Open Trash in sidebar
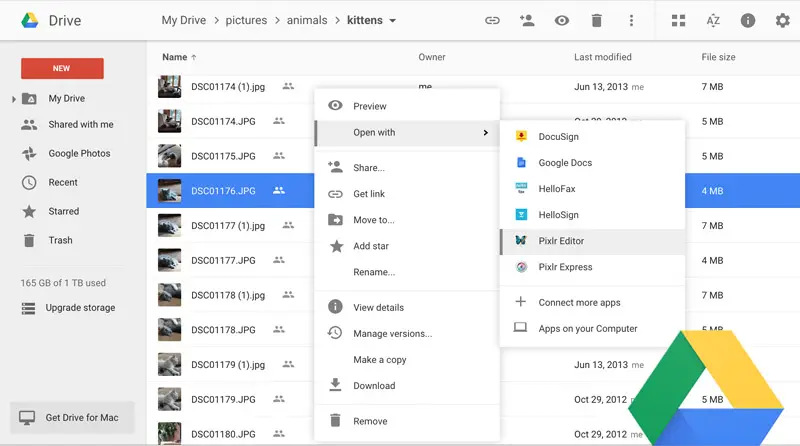This screenshot has width=800, height=446. [x=60, y=240]
